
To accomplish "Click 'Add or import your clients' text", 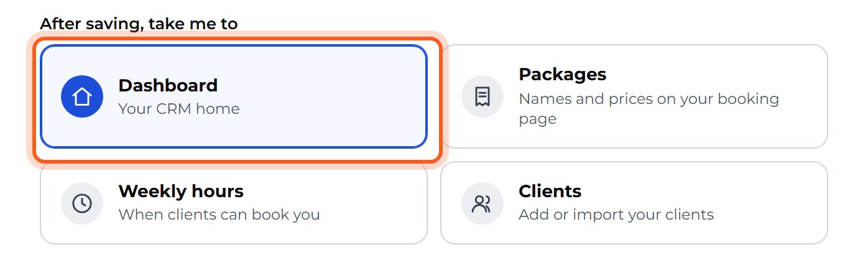I will pyautogui.click(x=616, y=215).
